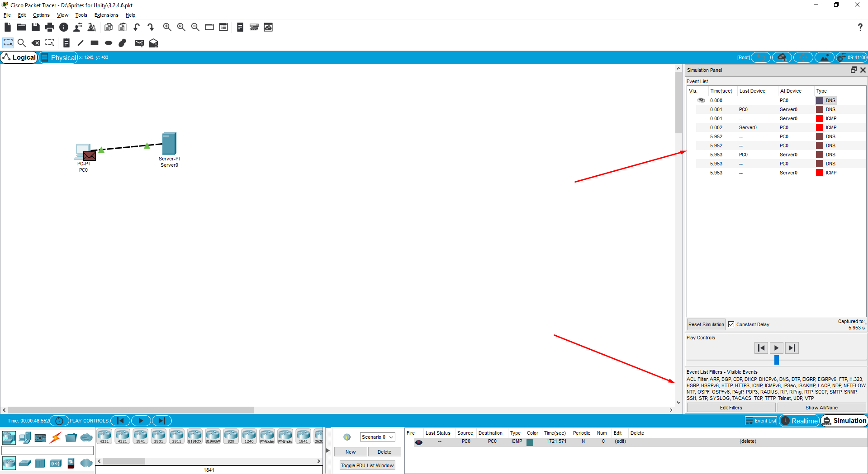Click (delete) for the PC0 PDU row

(x=748, y=441)
